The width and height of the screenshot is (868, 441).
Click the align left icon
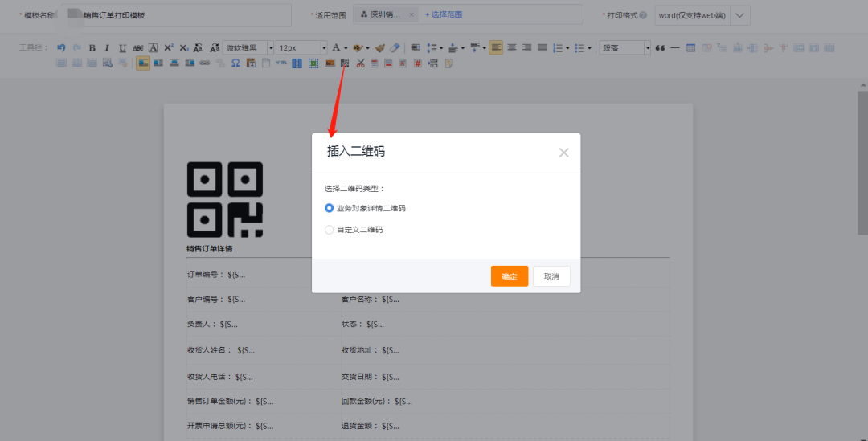point(496,48)
